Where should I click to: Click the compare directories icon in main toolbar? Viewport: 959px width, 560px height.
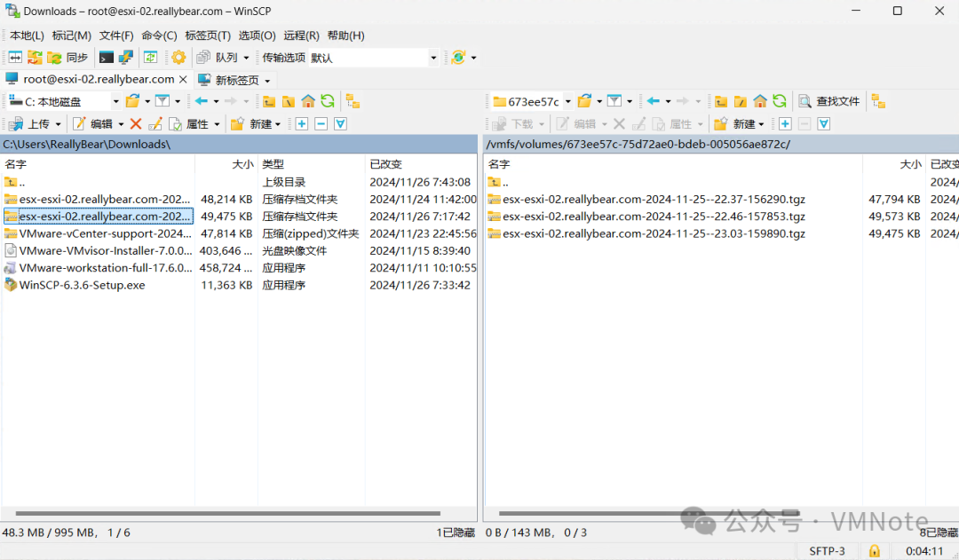[15, 58]
